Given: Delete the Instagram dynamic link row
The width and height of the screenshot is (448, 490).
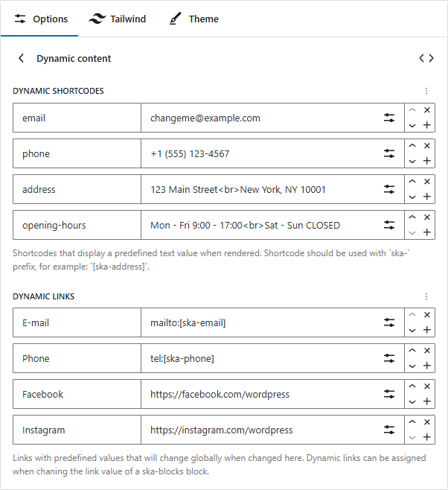Looking at the screenshot, I should coord(427,422).
